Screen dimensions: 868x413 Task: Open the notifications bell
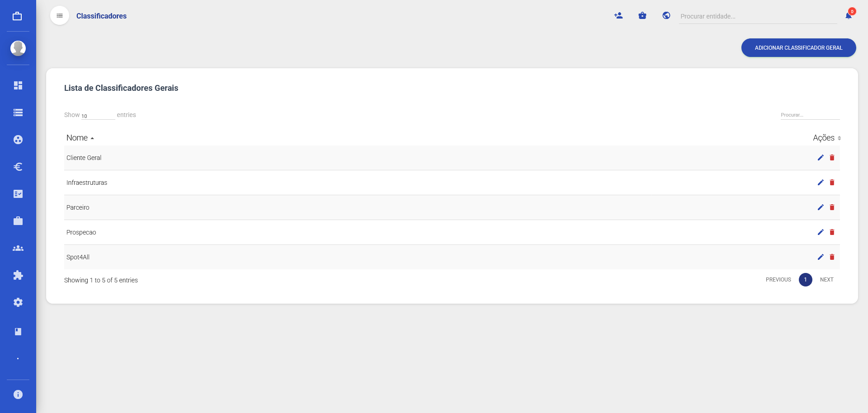[849, 16]
